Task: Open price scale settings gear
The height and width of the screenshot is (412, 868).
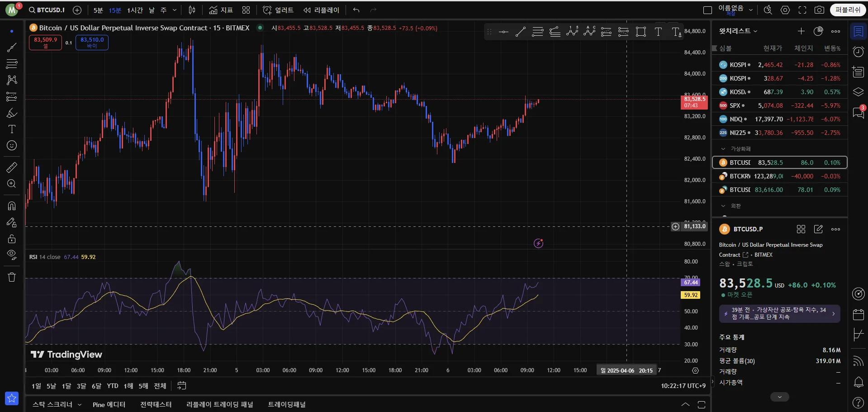Action: pyautogui.click(x=696, y=370)
